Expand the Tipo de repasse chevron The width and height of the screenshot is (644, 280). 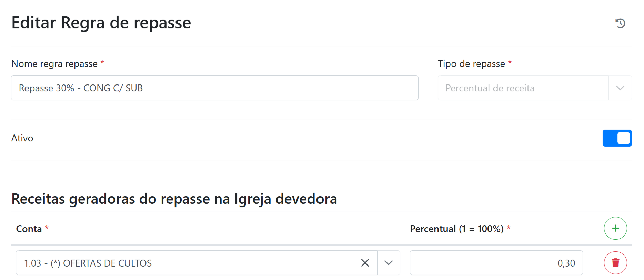pos(620,88)
